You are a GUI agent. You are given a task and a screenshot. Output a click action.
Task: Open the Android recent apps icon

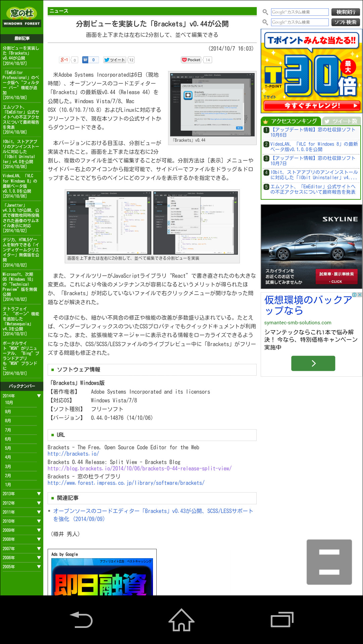click(x=282, y=619)
